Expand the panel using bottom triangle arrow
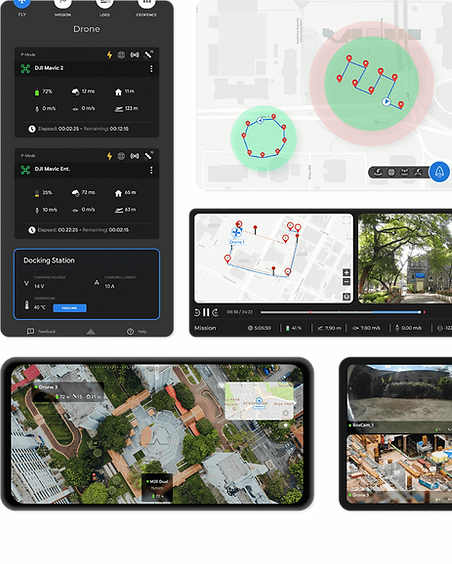This screenshot has width=452, height=564. [91, 331]
